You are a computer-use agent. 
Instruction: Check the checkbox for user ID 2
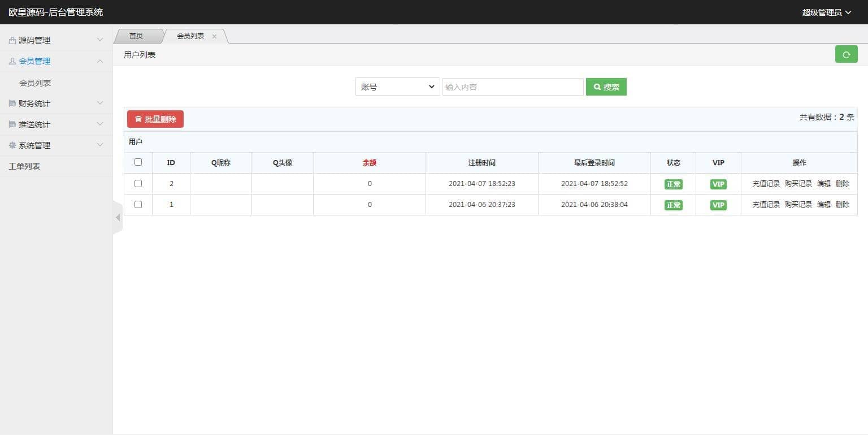pyautogui.click(x=138, y=184)
